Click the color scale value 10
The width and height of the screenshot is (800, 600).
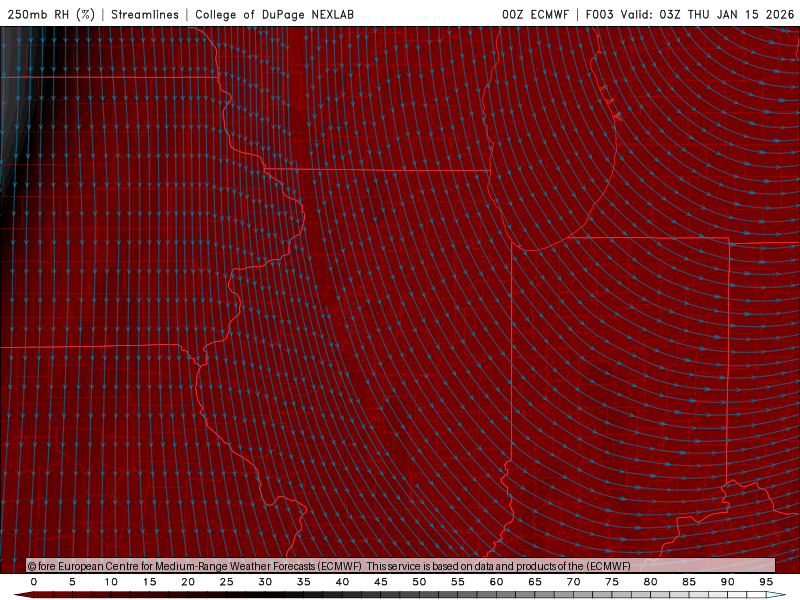(111, 582)
